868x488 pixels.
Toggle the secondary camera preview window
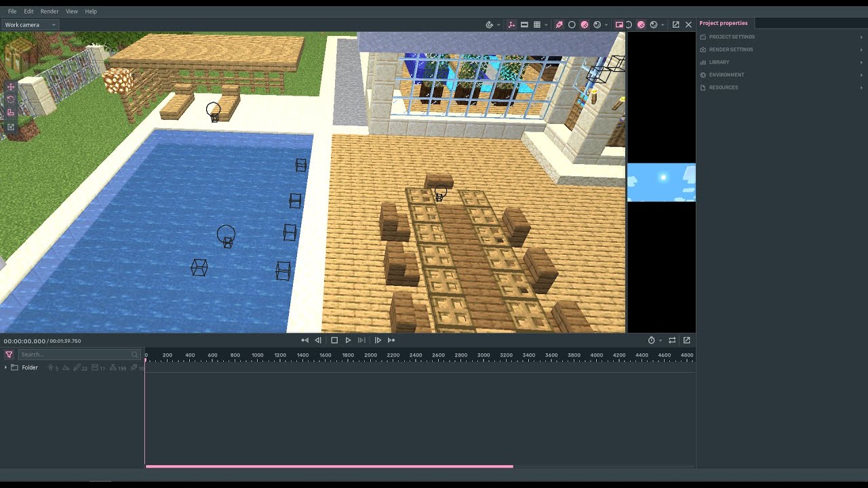619,24
